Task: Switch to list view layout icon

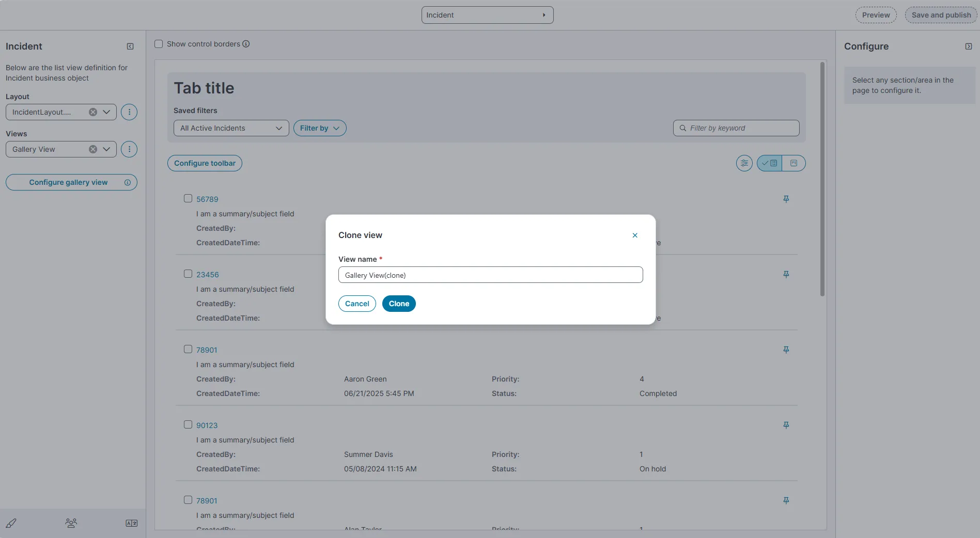Action: click(769, 163)
